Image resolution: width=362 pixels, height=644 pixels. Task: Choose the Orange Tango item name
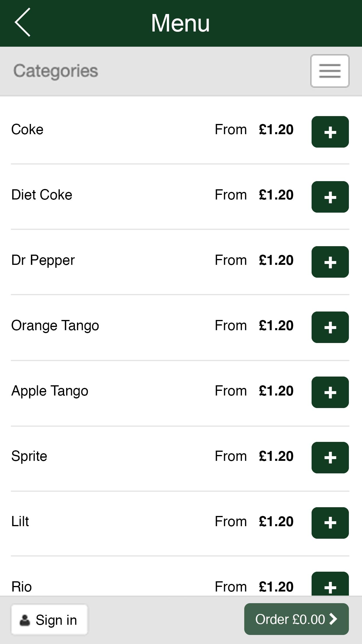click(x=55, y=325)
